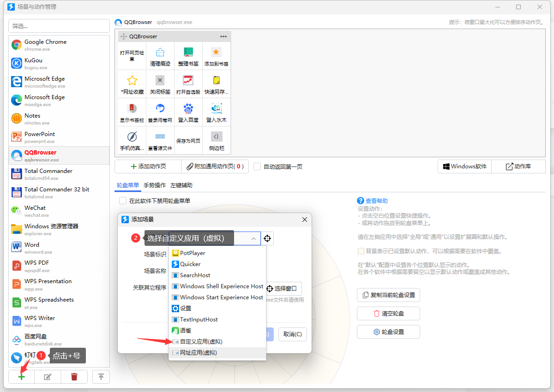Toggle 自动返回第一页 checkbox
Viewport: 554px width, 392px height.
(x=257, y=166)
